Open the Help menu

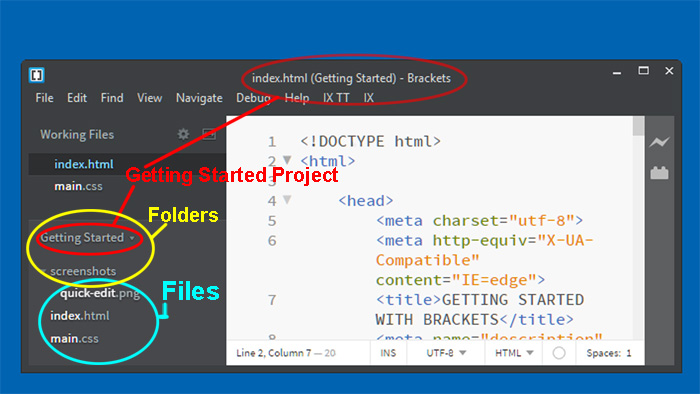(297, 98)
